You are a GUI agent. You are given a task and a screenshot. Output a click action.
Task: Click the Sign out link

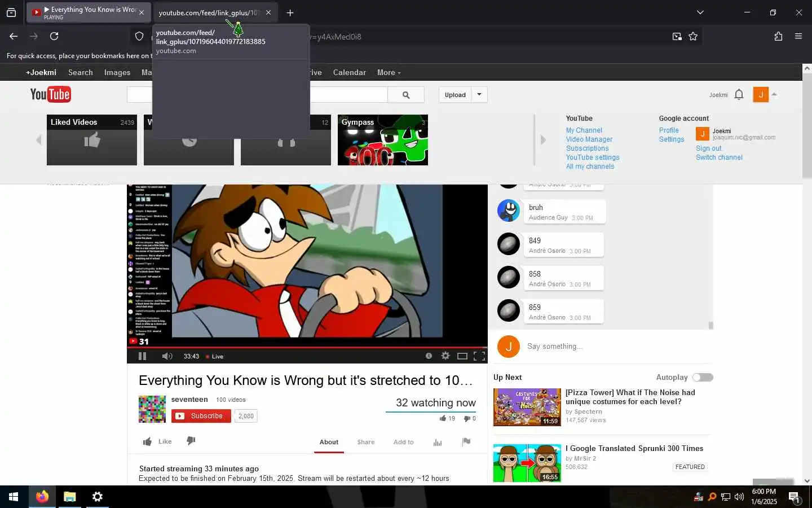(708, 148)
